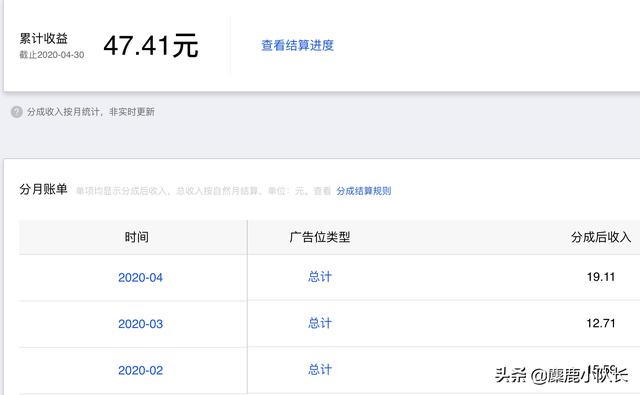Screen dimensions: 640x395
Task: Select the 19.11 income value
Action: coord(601,277)
